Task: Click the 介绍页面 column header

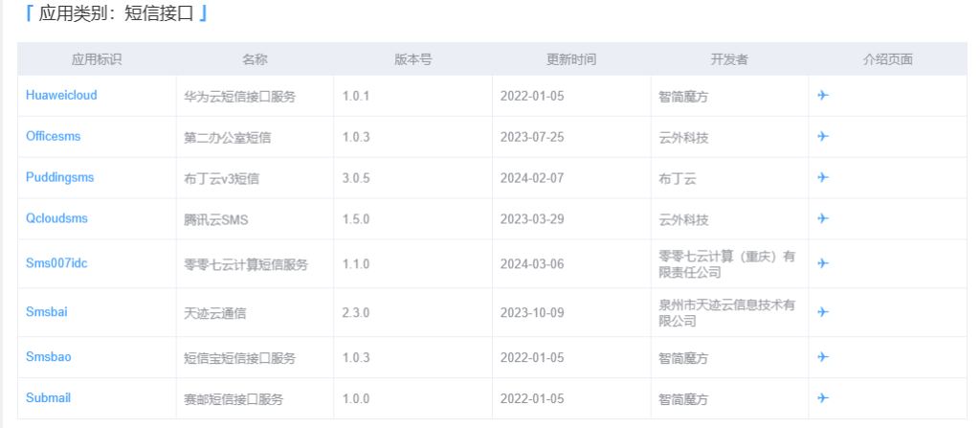Action: [x=887, y=59]
